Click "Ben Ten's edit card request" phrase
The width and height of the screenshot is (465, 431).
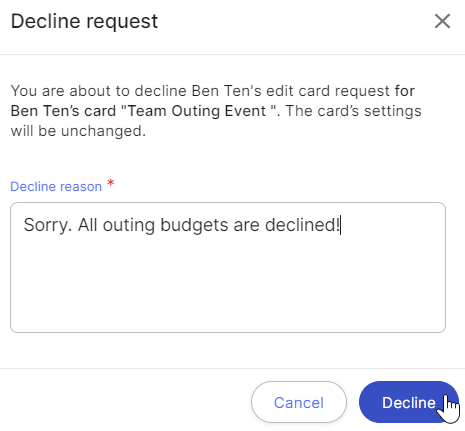(291, 91)
